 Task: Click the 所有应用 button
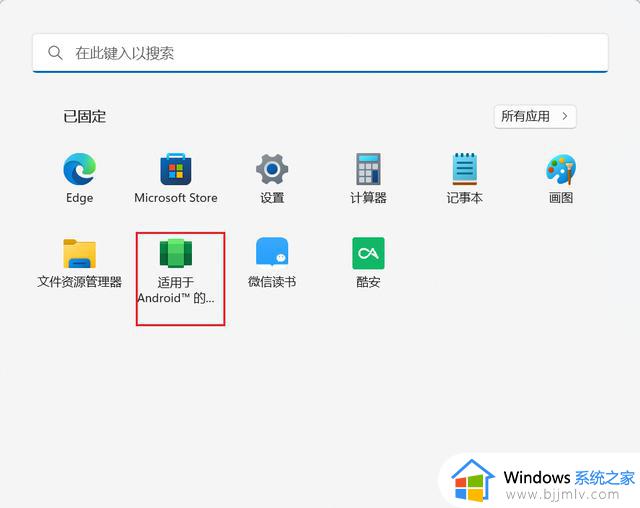535,117
